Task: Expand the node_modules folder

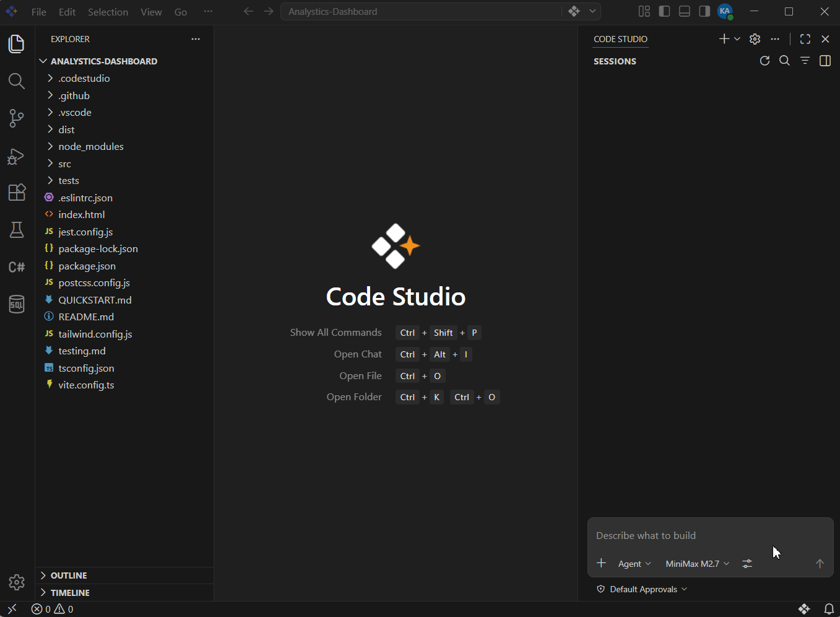Action: click(x=124, y=146)
